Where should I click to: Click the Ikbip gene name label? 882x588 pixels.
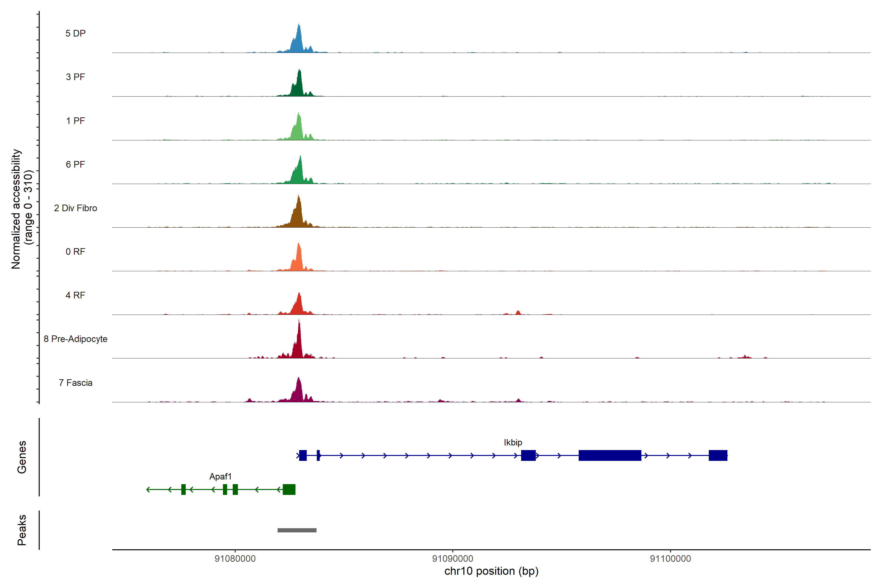(513, 442)
